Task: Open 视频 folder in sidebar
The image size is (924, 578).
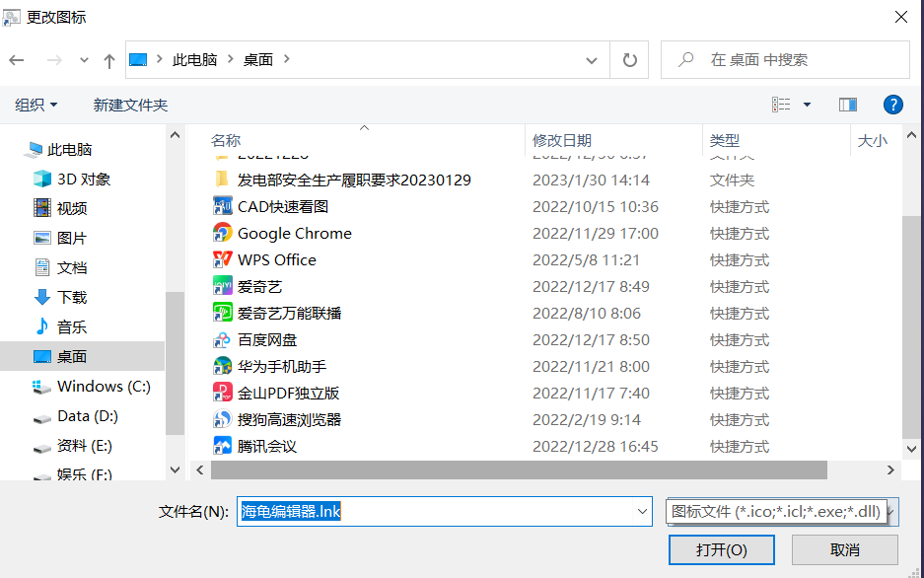Action: coord(71,208)
